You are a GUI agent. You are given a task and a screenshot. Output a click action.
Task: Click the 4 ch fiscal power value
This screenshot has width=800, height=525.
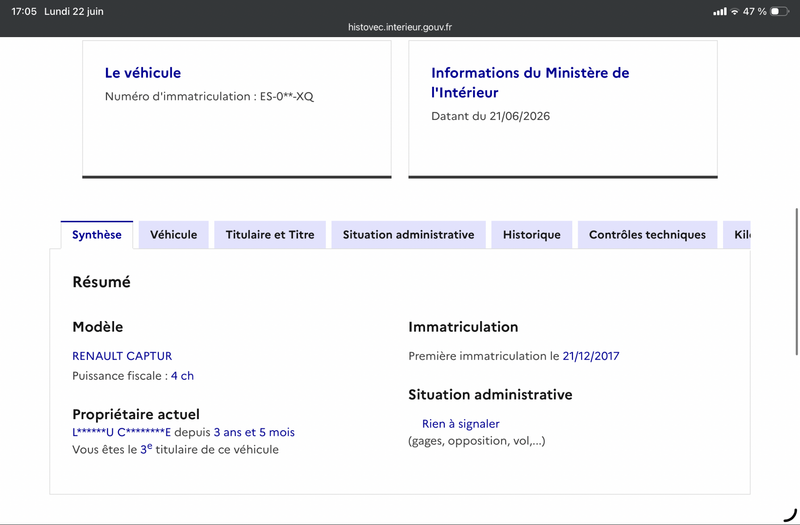click(182, 376)
